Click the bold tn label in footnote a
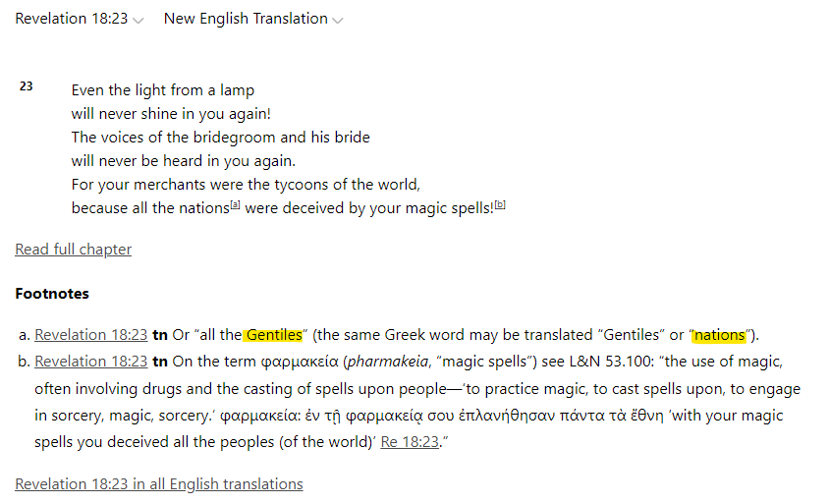The image size is (830, 504). pos(160,335)
